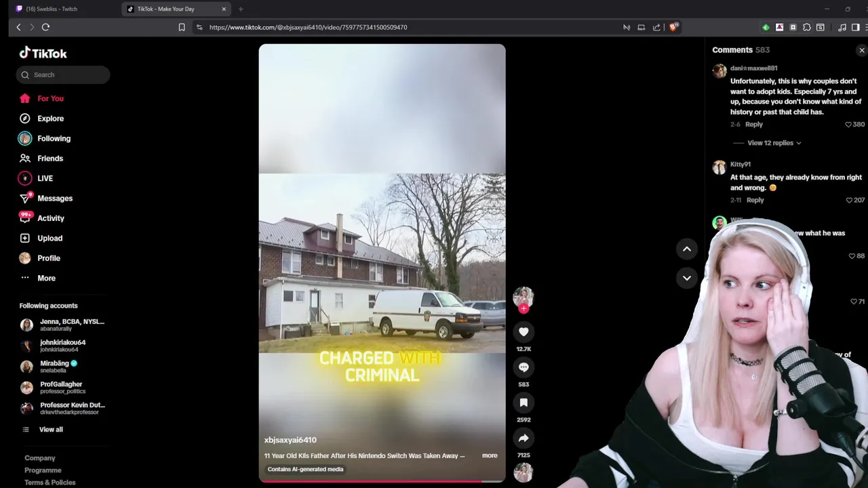Play or pause the main video
The height and width of the screenshot is (488, 868).
382,262
